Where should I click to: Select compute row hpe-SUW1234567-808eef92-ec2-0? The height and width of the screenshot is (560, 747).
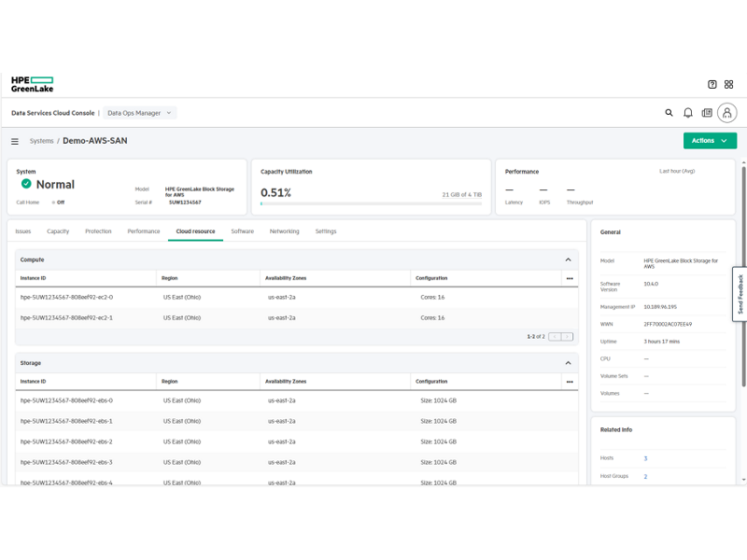coord(297,297)
